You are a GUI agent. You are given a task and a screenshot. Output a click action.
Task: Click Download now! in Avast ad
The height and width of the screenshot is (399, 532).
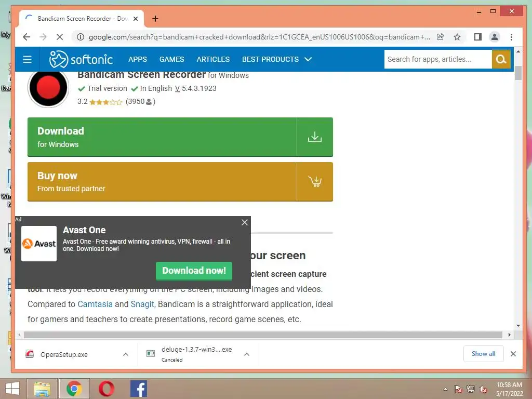(194, 271)
